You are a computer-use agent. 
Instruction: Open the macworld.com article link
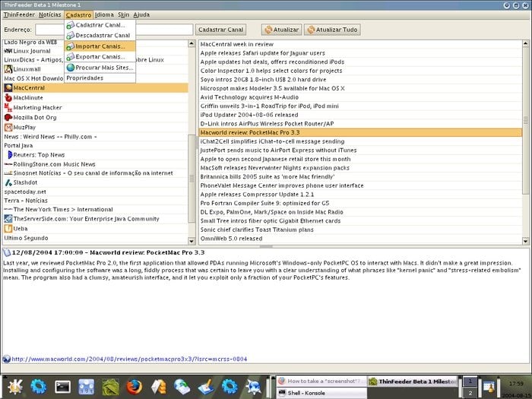pos(129,359)
